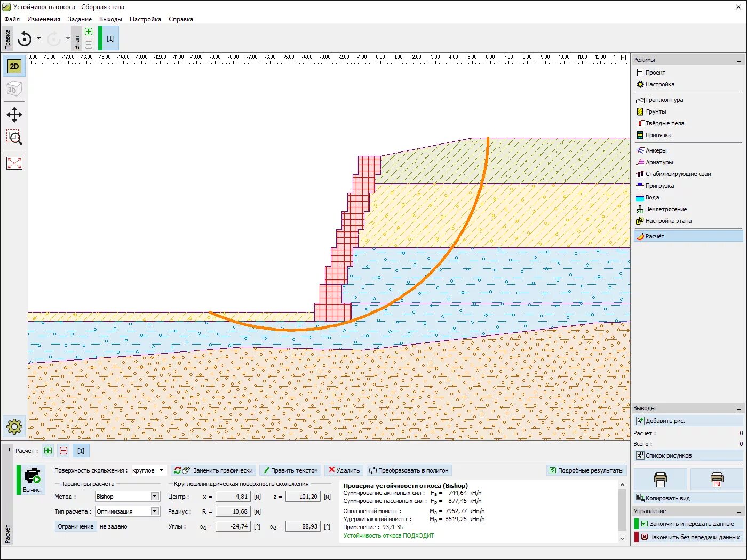Select the Проект mode
The height and width of the screenshot is (560, 747).
click(x=688, y=73)
